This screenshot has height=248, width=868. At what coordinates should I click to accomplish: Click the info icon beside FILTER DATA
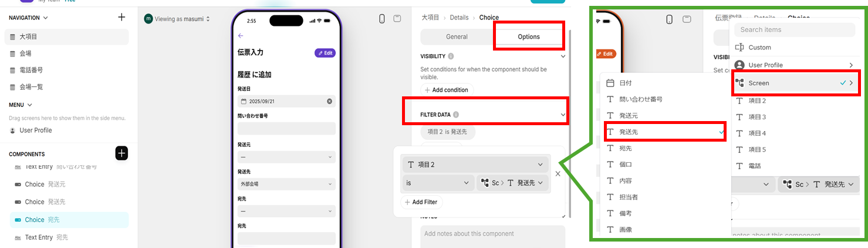tap(456, 115)
